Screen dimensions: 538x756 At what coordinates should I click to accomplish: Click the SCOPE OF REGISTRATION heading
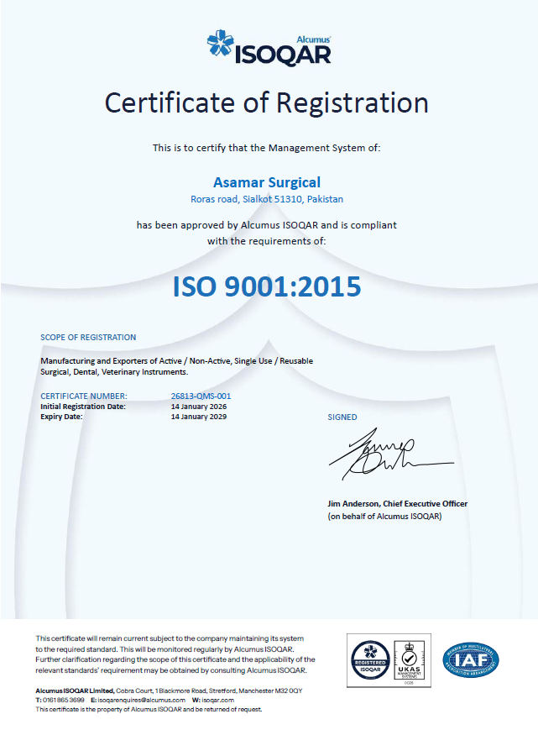pos(88,338)
